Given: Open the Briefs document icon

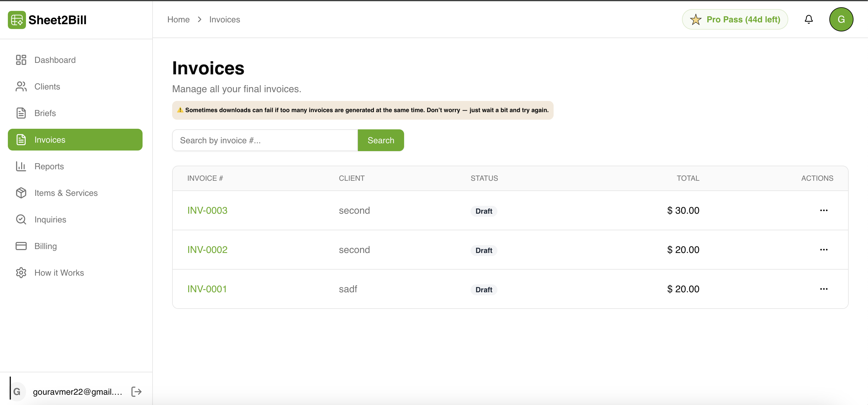Looking at the screenshot, I should (x=21, y=113).
